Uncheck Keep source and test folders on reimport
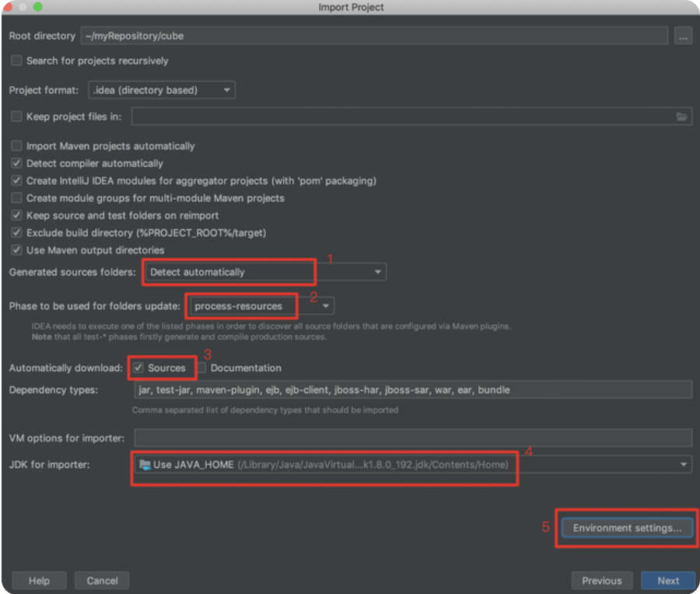 (x=16, y=215)
